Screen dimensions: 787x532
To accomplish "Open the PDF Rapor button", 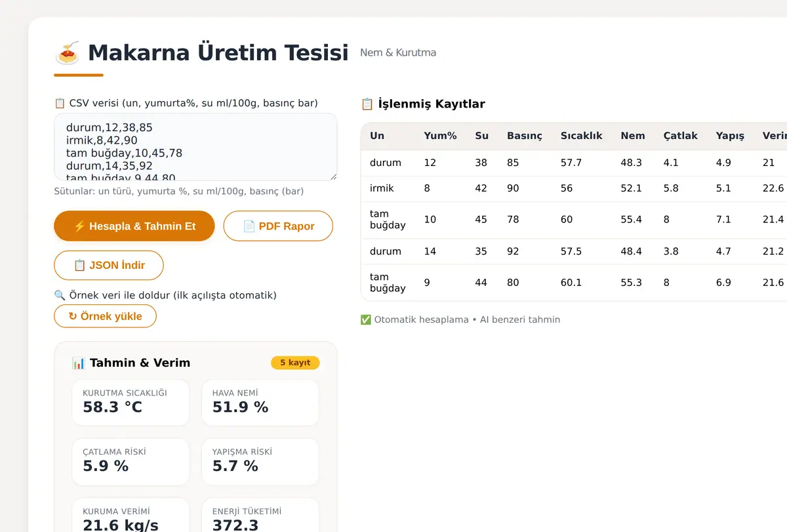I will pos(278,226).
